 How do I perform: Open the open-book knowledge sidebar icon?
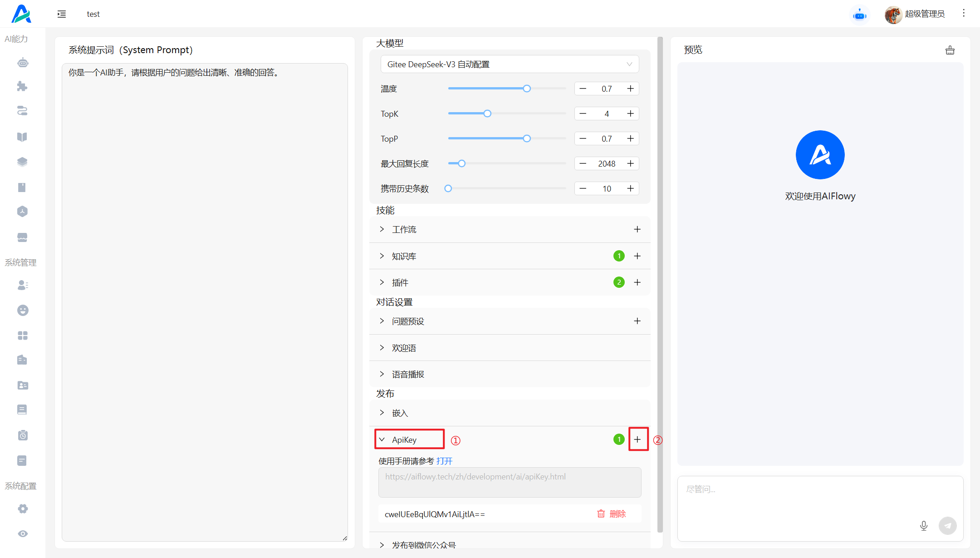[22, 137]
